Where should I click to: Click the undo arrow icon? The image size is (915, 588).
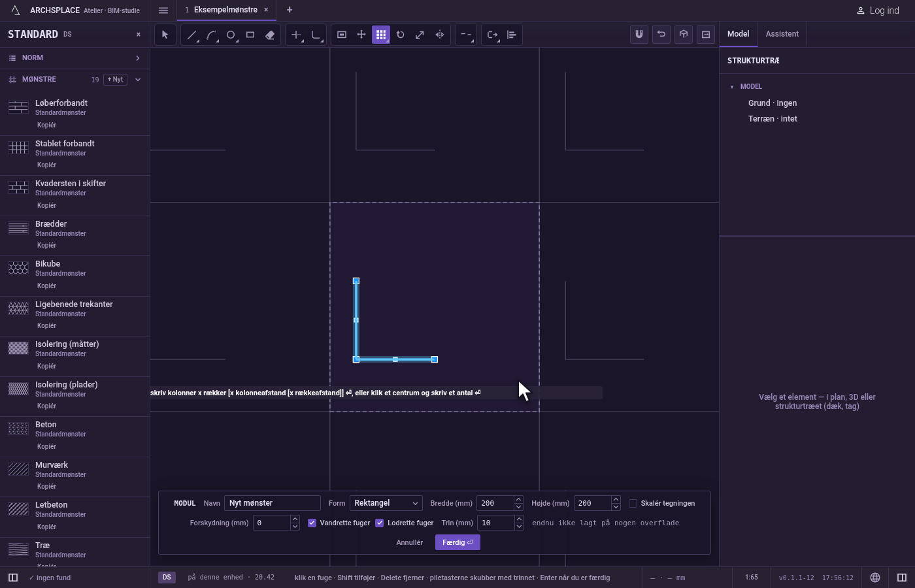[x=661, y=34]
